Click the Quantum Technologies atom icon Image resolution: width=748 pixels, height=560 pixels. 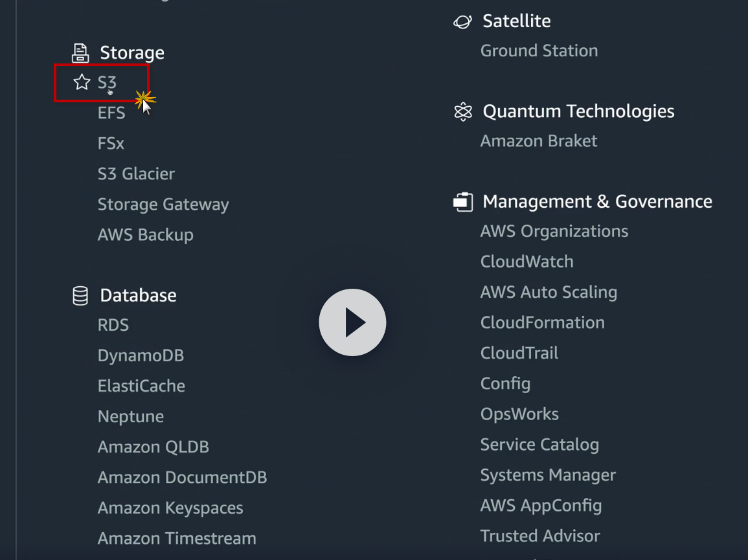point(463,112)
